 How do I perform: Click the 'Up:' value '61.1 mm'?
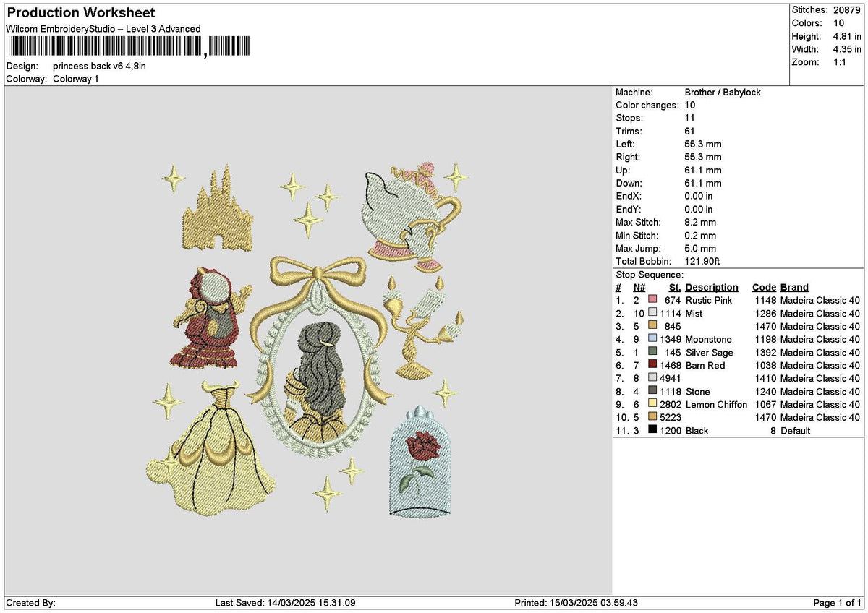(x=702, y=171)
